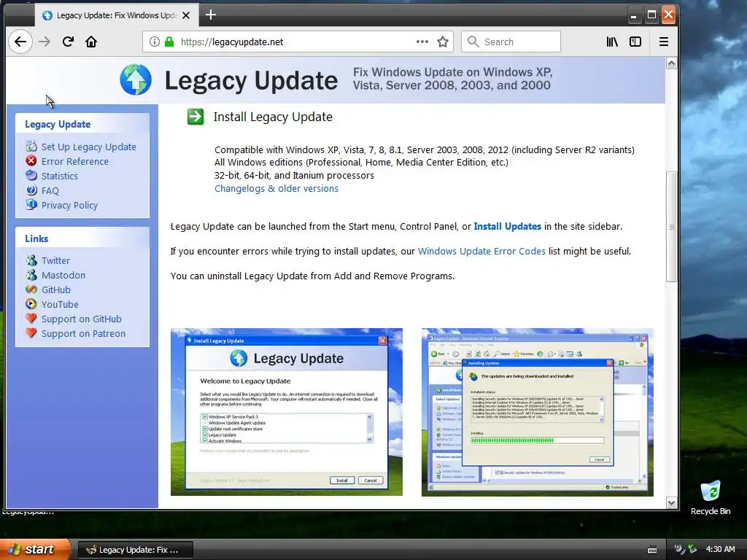Toggle the sidebar view icon
The height and width of the screenshot is (560, 747).
(635, 42)
